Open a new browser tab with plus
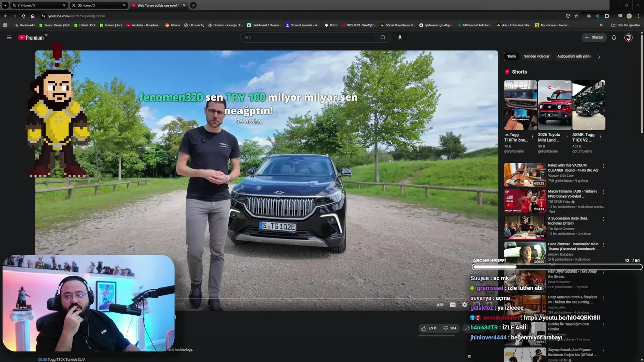The image size is (644, 362). [x=193, y=5]
